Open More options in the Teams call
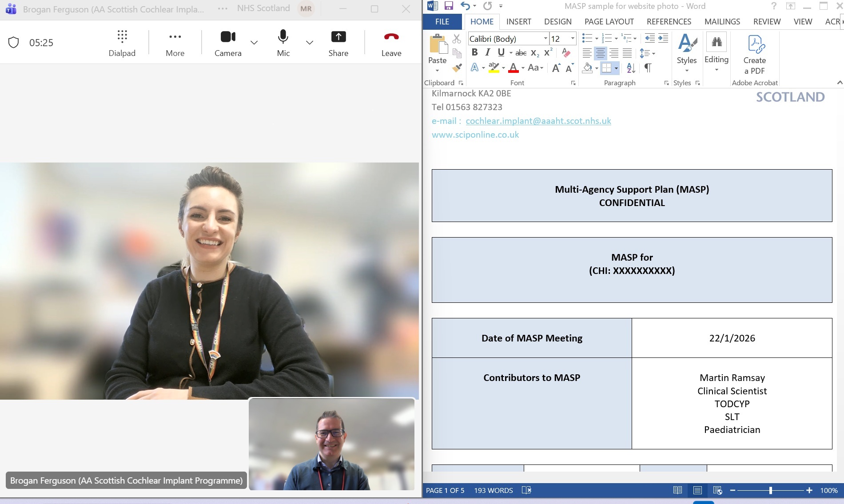This screenshot has width=844, height=504. (x=175, y=44)
